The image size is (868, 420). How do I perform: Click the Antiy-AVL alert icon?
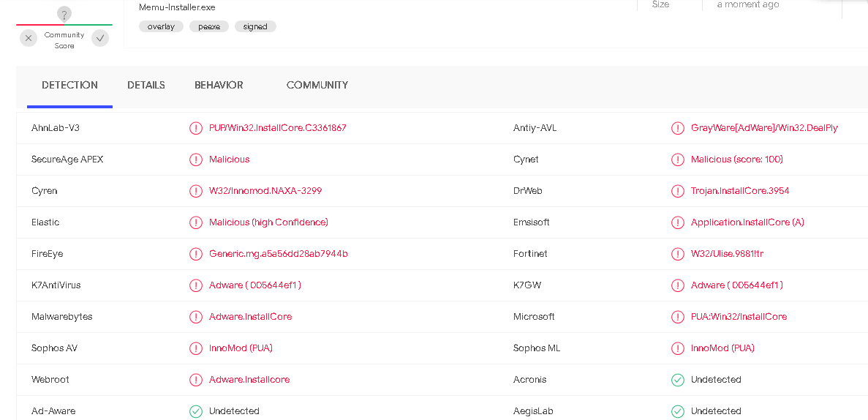[678, 128]
